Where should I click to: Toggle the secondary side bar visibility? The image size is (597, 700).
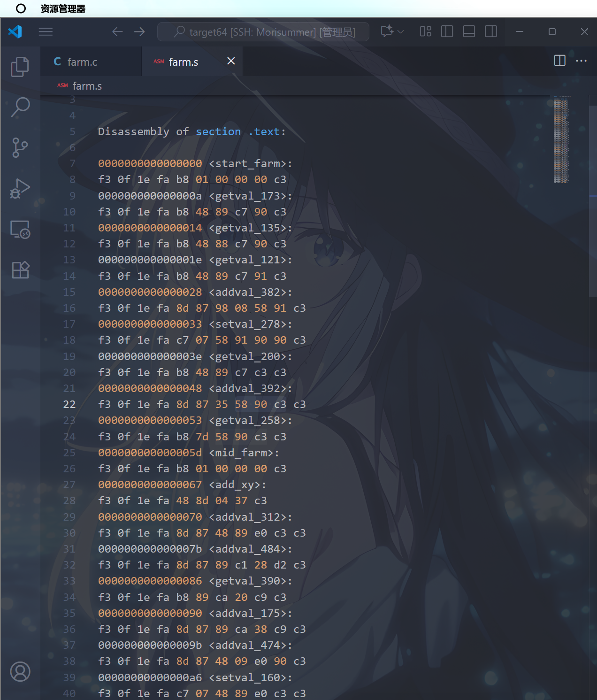(x=491, y=31)
